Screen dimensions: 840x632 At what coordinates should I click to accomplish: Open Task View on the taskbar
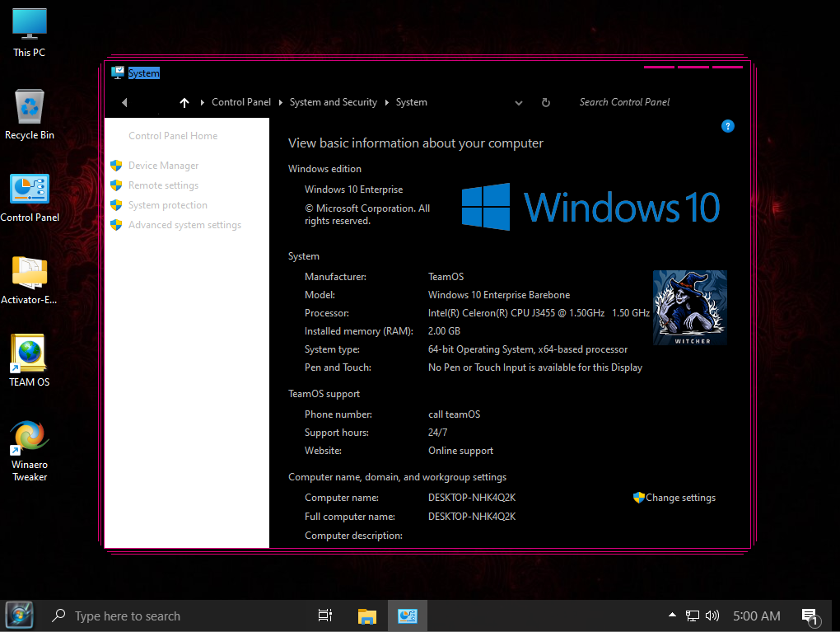325,616
